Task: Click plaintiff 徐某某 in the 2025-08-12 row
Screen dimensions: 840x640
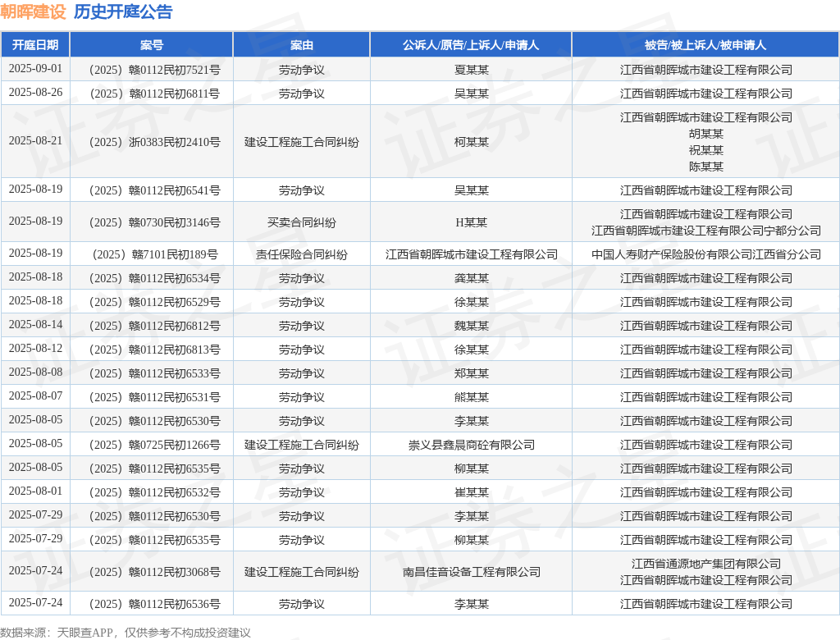Action: [472, 350]
